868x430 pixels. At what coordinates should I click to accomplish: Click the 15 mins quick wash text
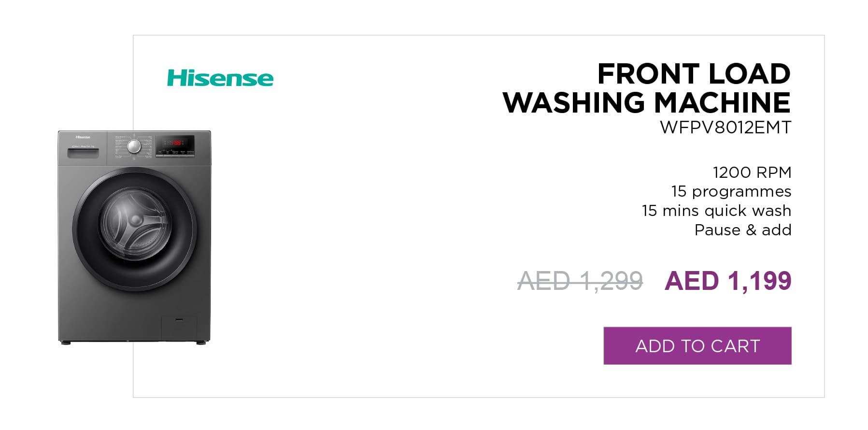pos(717,211)
